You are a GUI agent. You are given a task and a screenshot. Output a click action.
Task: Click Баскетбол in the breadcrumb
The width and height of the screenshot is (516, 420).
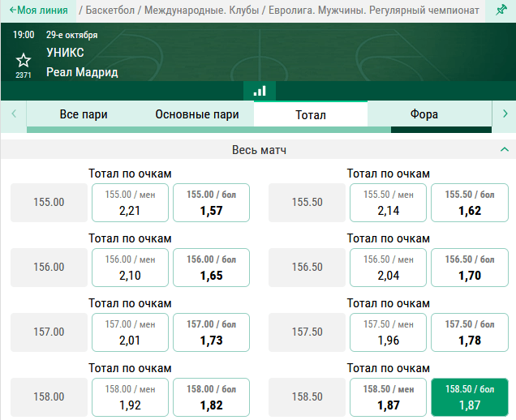click(x=110, y=11)
